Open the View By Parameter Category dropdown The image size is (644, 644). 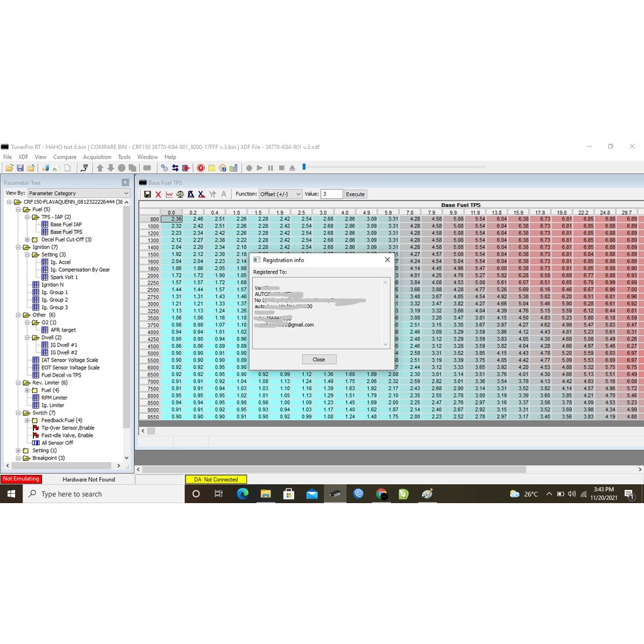[79, 193]
